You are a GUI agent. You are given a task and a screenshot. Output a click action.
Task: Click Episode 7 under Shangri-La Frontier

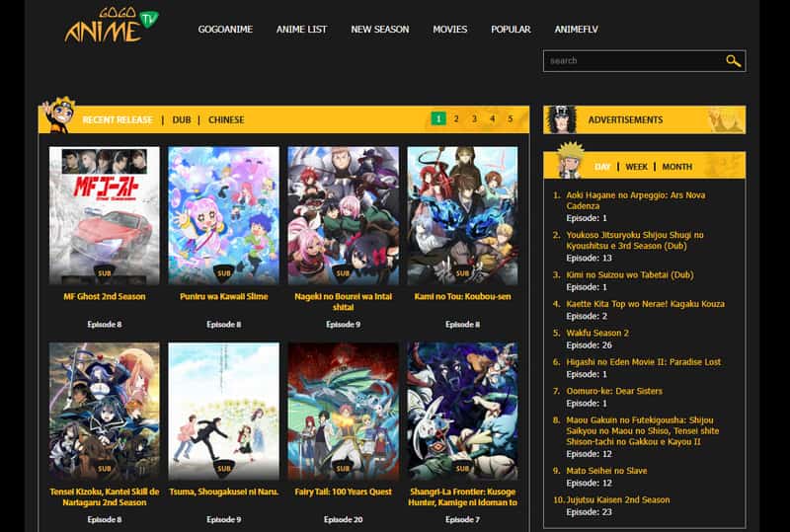(x=462, y=519)
